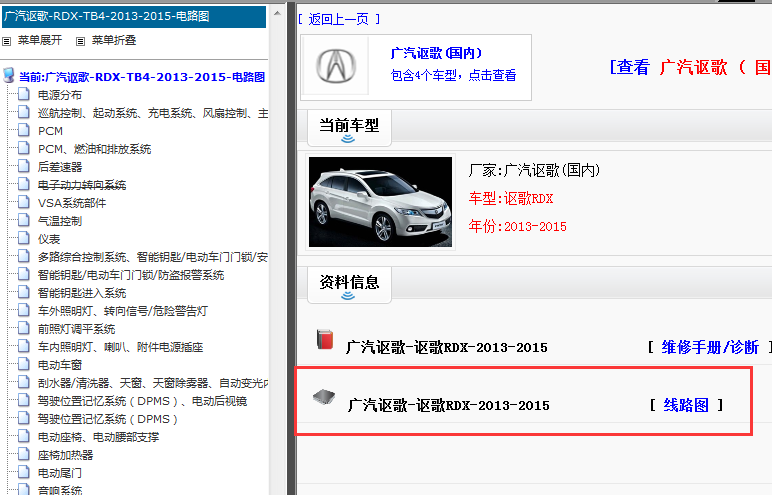This screenshot has height=495, width=772.
Task: Click the 菜单展开 expand icon
Action: click(x=6, y=41)
